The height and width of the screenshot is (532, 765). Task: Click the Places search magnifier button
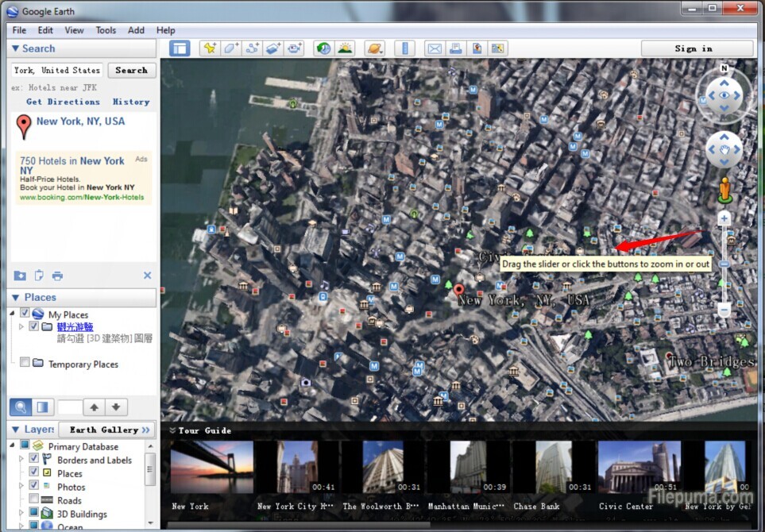pyautogui.click(x=21, y=407)
